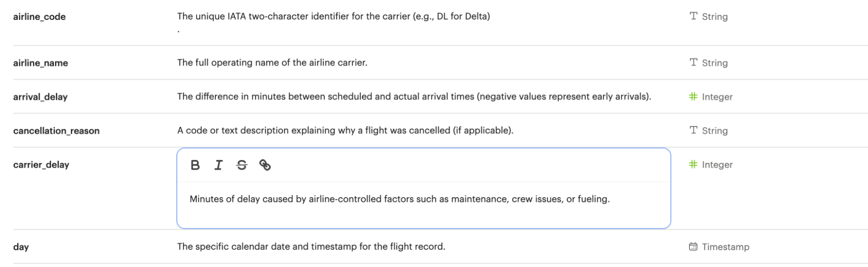
Task: Edit the cancellation_reason description
Action: pyautogui.click(x=345, y=130)
